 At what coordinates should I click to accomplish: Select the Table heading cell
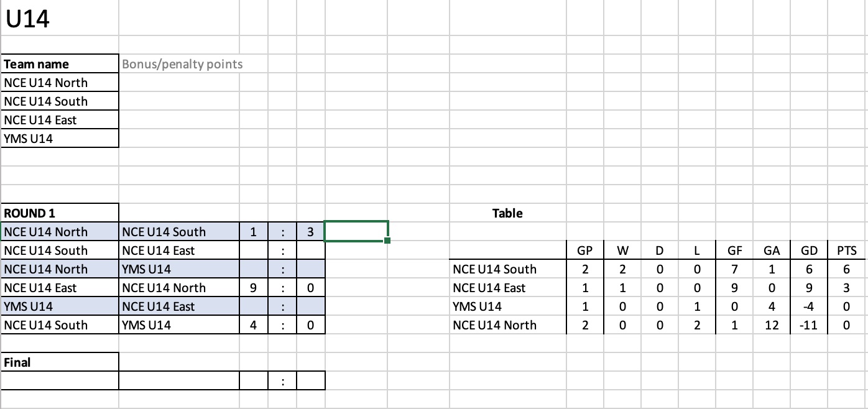[x=507, y=213]
